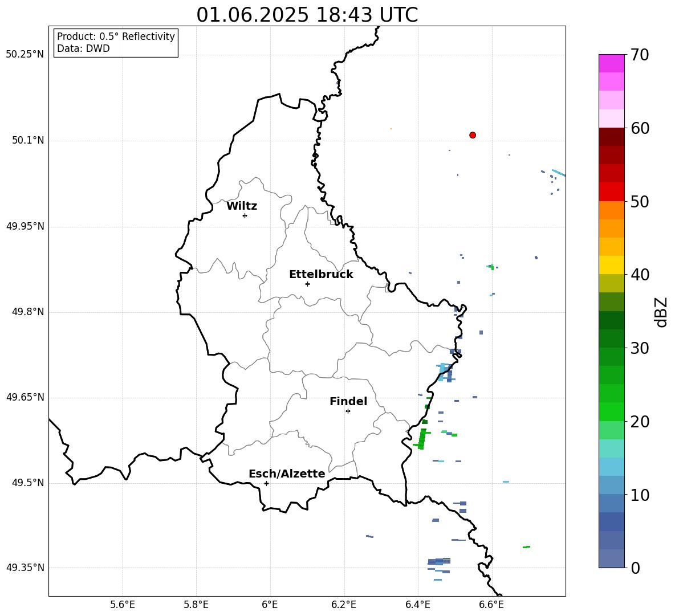The height and width of the screenshot is (616, 675).
Task: Click the longitude label 6.4°E
Action: coord(417,605)
